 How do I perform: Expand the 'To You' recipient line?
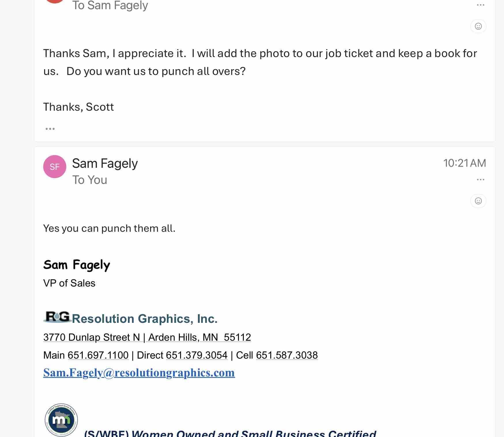point(90,180)
